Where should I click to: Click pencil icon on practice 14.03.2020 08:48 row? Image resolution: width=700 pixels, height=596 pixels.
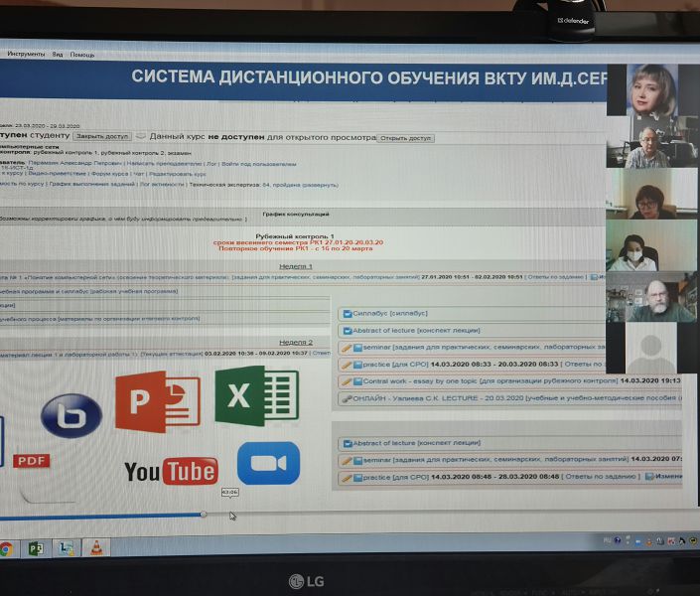pos(347,479)
